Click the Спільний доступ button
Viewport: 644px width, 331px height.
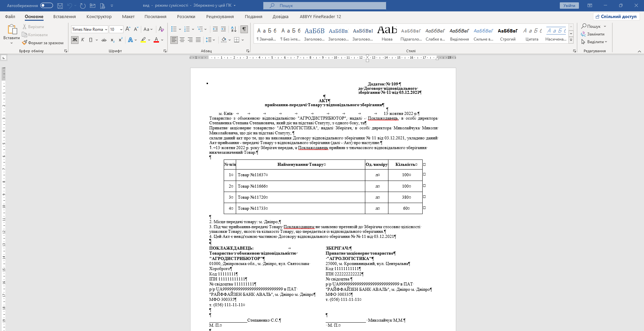(616, 16)
